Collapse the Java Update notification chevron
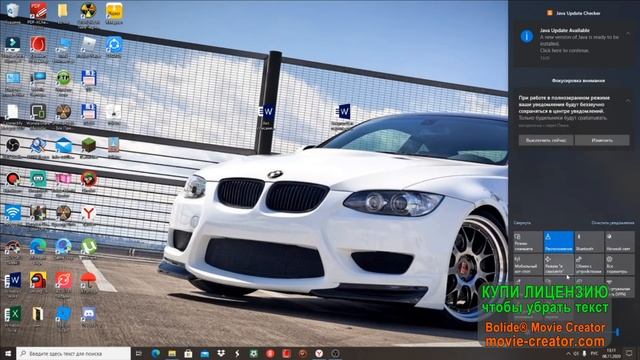 click(628, 33)
